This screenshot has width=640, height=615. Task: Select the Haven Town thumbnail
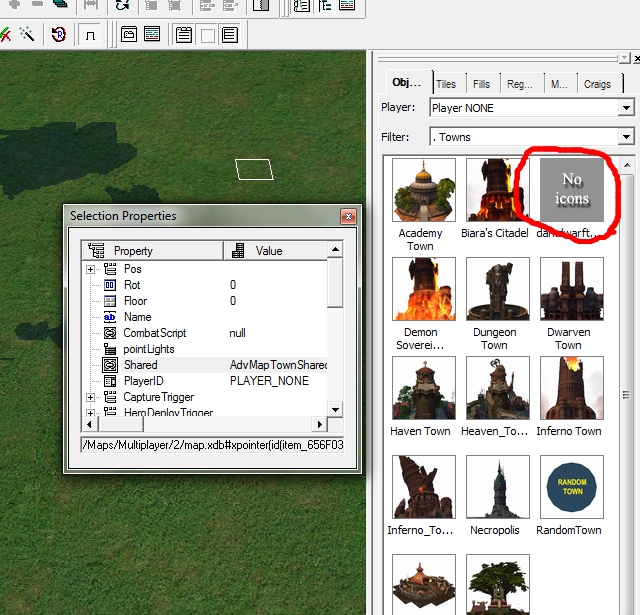tap(424, 388)
